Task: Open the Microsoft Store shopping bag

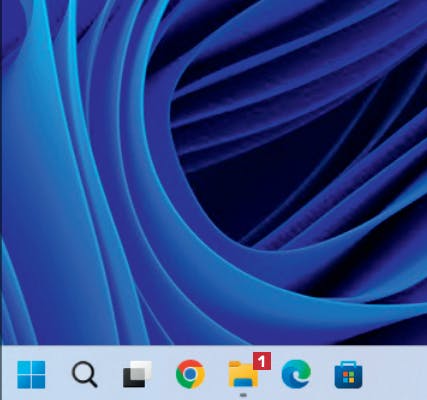Action: point(348,375)
